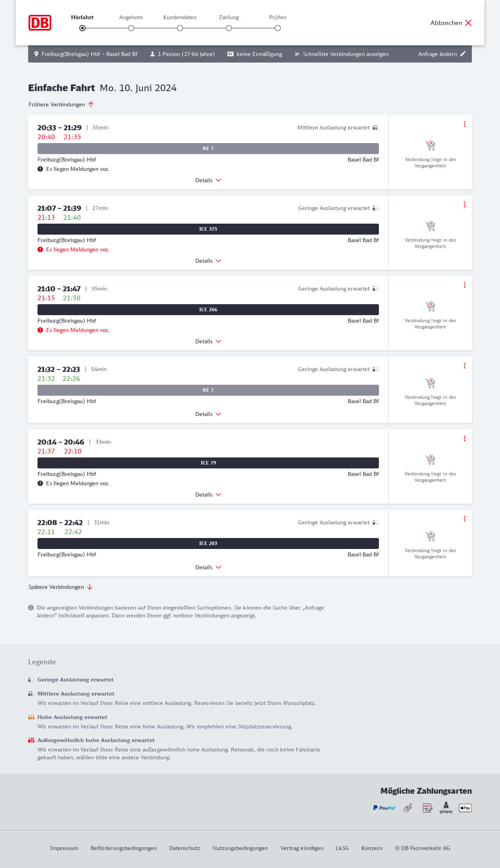Click the Apple Pay payment icon
Screen dimensions: 500x868
tap(465, 808)
